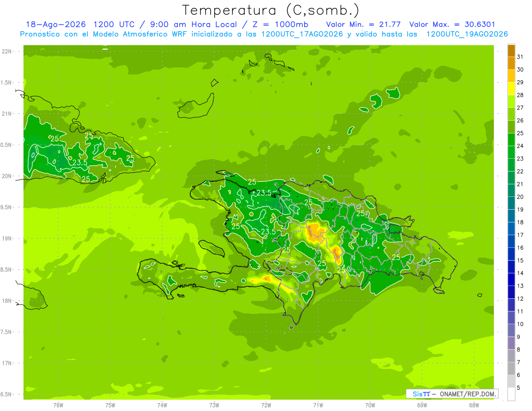Image resolution: width=532 pixels, height=411 pixels.
Task: Click the 'Sis' logo text in credit box
Action: click(x=417, y=394)
